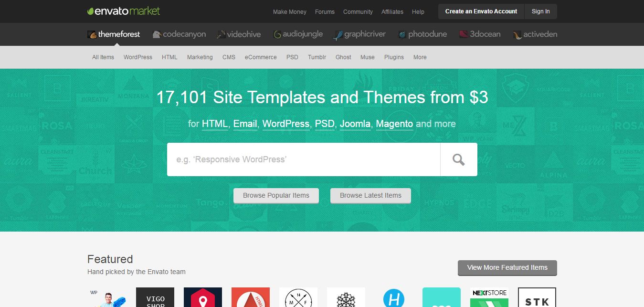The width and height of the screenshot is (644, 307).
Task: Go to Forums
Action: [325, 11]
